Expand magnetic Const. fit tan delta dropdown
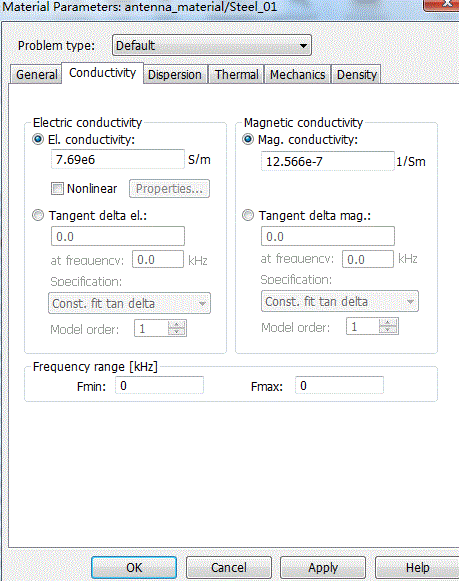The width and height of the screenshot is (459, 581). 340,301
